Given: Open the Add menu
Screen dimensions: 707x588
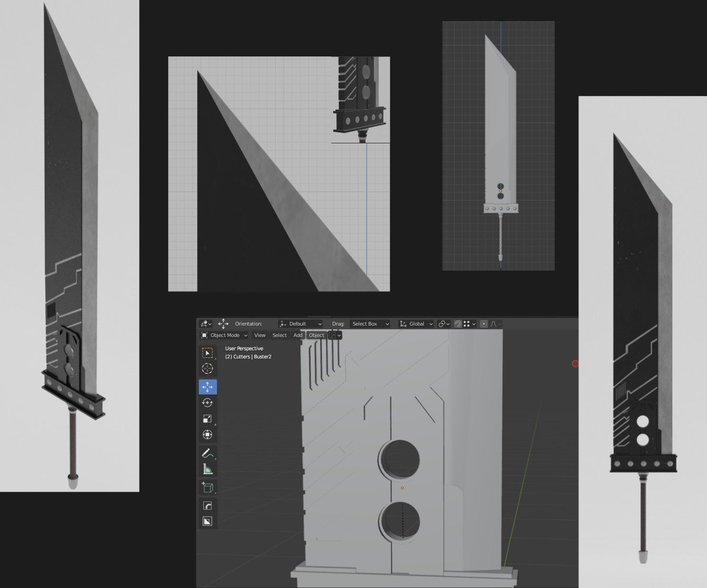Looking at the screenshot, I should (298, 335).
